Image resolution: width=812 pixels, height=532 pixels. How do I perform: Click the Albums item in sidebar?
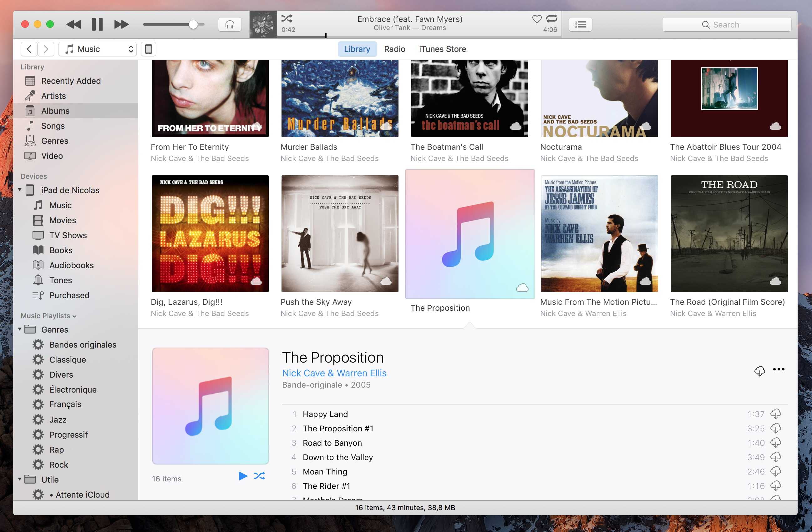(55, 110)
